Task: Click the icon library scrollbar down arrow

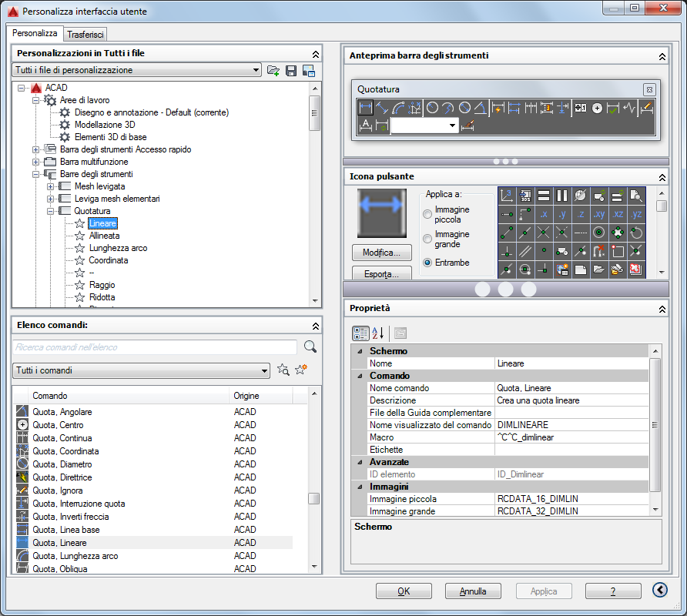Action: [x=662, y=272]
